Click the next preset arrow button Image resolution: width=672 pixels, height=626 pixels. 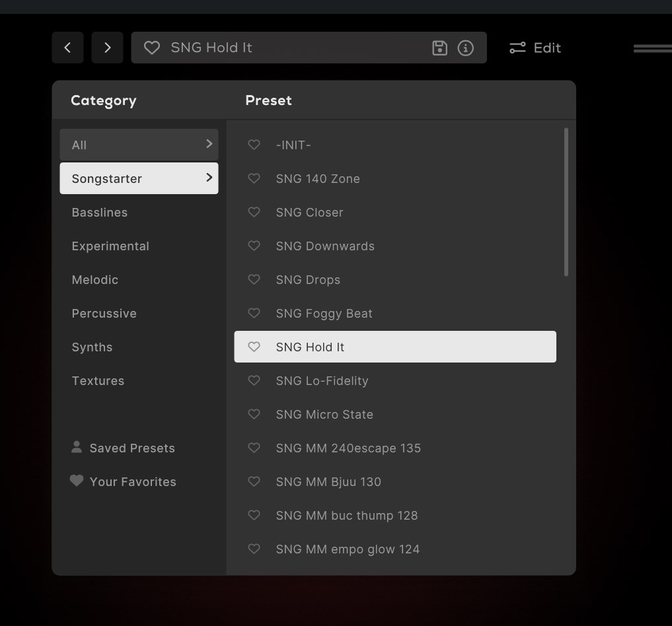pos(107,48)
